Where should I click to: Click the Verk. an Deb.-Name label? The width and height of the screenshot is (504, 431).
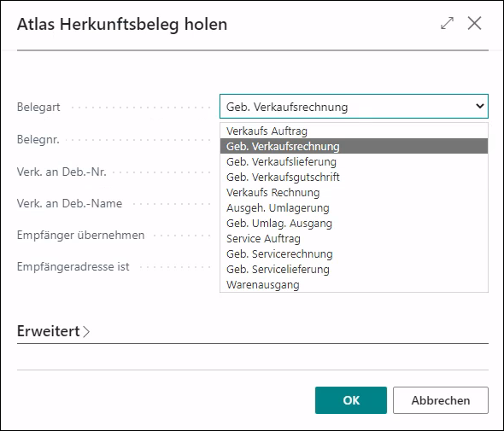tap(69, 203)
